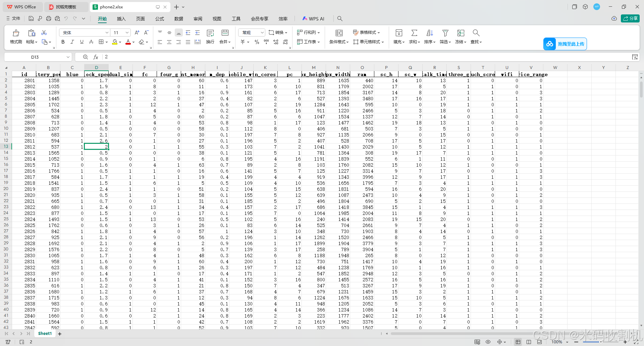This screenshot has height=346, width=644.
Task: Open the number format dropdown
Action: pyautogui.click(x=262, y=33)
